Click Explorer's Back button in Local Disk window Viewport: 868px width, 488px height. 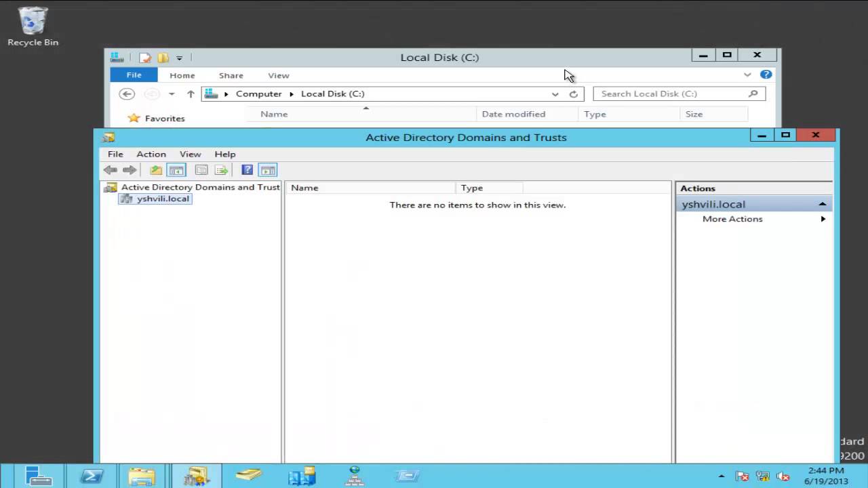127,94
